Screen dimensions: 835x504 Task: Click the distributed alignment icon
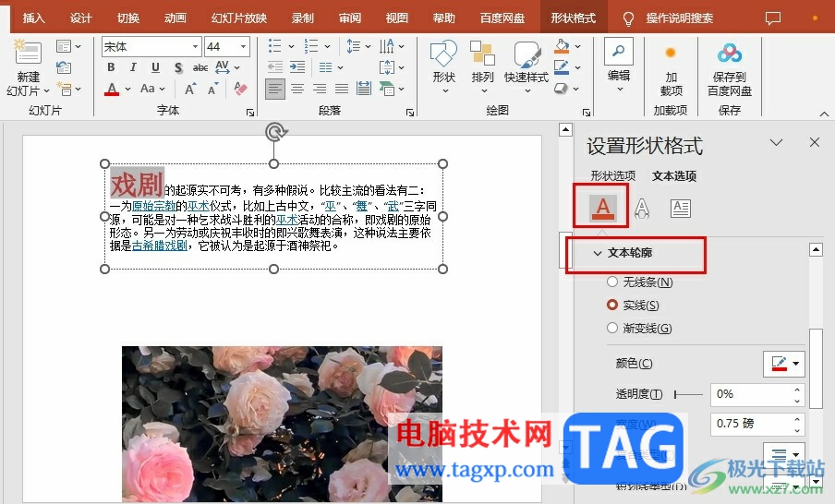(x=364, y=89)
